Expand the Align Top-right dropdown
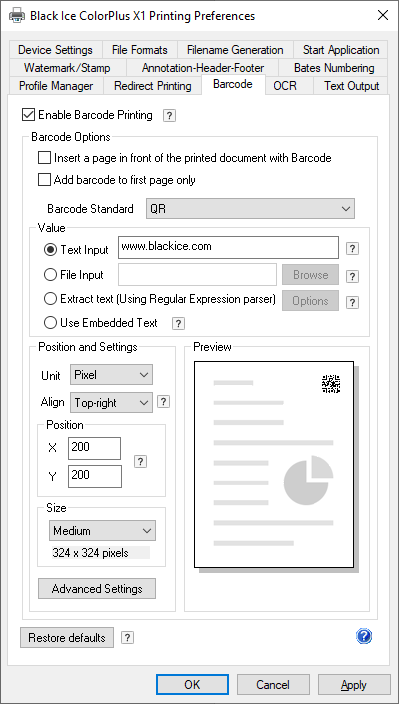Screen dimensions: 399x704 [111, 402]
